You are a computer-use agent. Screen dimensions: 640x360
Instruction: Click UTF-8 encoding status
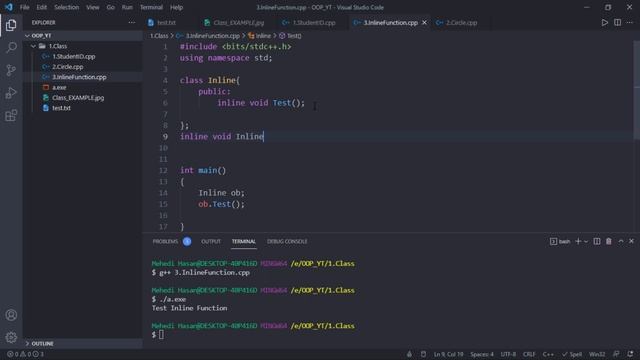[x=508, y=354]
